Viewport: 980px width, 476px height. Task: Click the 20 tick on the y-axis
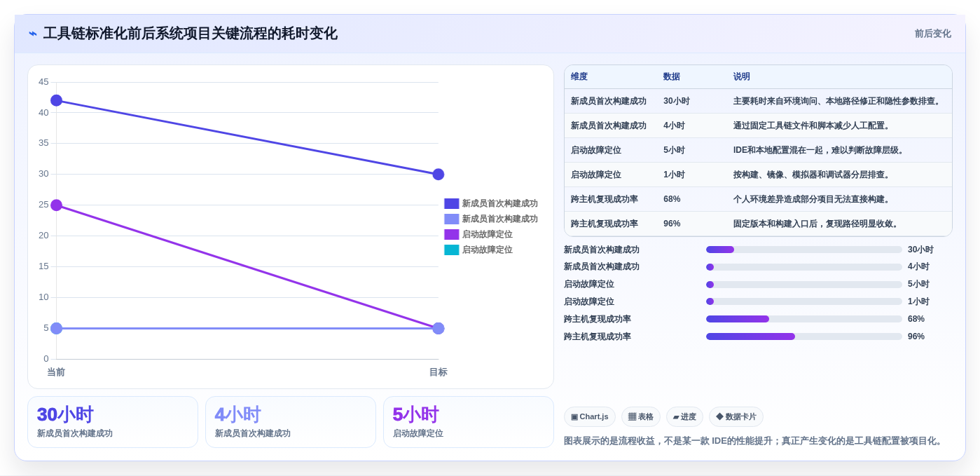point(43,236)
